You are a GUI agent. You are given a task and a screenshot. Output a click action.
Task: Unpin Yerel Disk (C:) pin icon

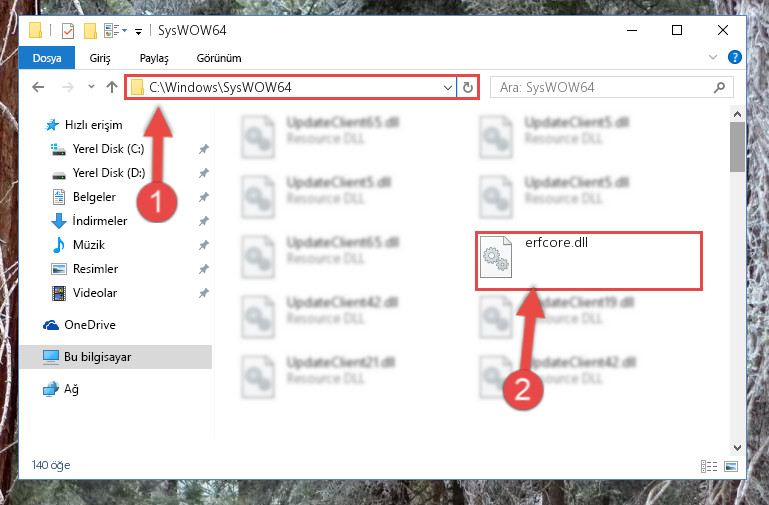[x=204, y=149]
